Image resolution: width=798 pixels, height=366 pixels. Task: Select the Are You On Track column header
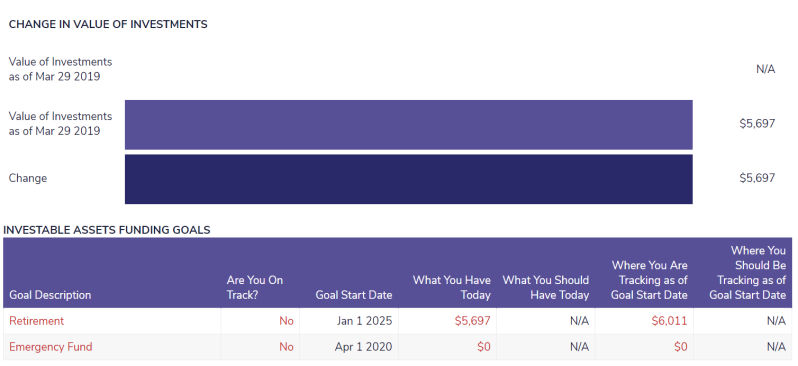point(254,288)
